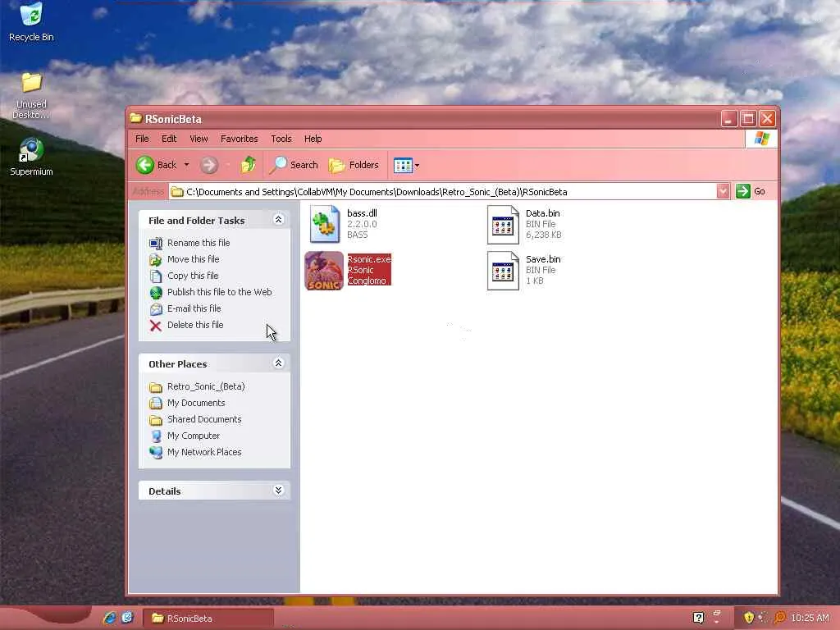Click the RSonicBeta taskbar button
840x630 pixels.
[208, 618]
